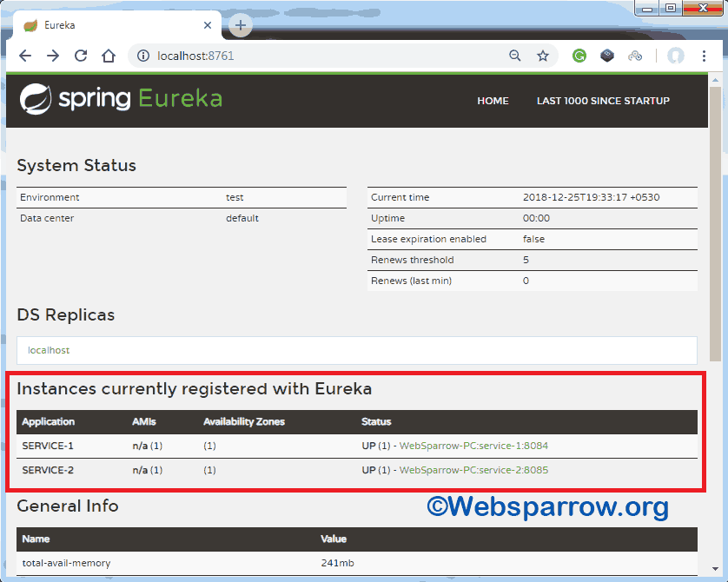Image resolution: width=728 pixels, height=582 pixels.
Task: Click the browser back arrow
Action: point(25,55)
